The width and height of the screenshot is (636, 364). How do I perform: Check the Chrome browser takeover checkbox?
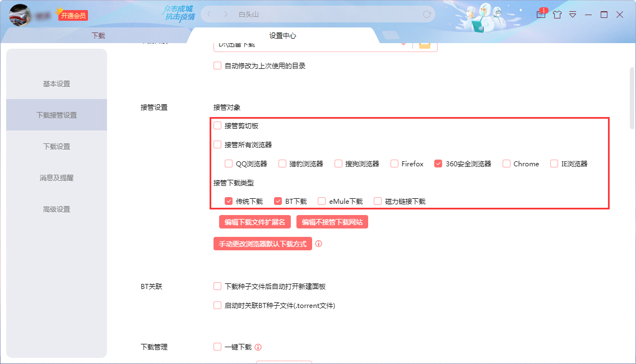506,164
